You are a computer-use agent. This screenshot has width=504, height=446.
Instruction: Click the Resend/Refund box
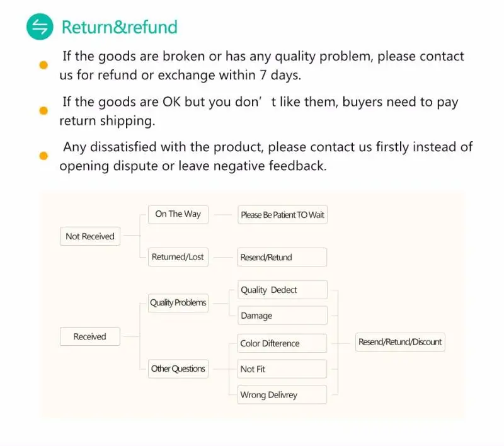[x=282, y=257]
